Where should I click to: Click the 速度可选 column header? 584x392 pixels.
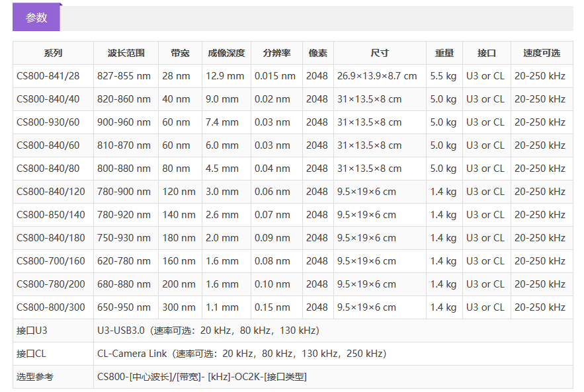click(x=541, y=53)
